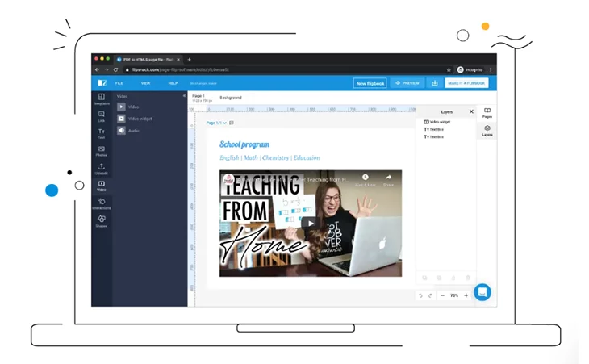Click the Incognito profile indicator
589x364 pixels.
pyautogui.click(x=470, y=70)
